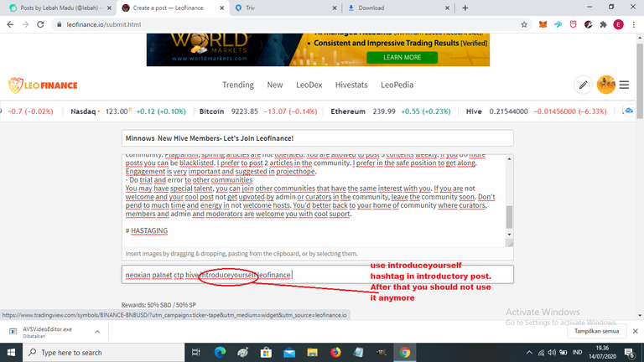Click the text area scrollbar thumb
The width and height of the screenshot is (644, 362).
tap(509, 217)
